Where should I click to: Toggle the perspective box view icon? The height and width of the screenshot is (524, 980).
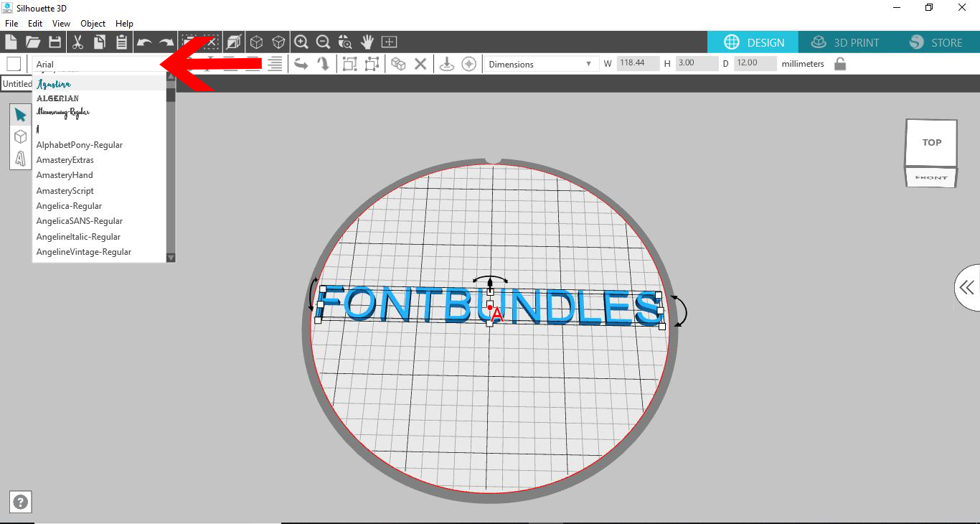pos(233,42)
